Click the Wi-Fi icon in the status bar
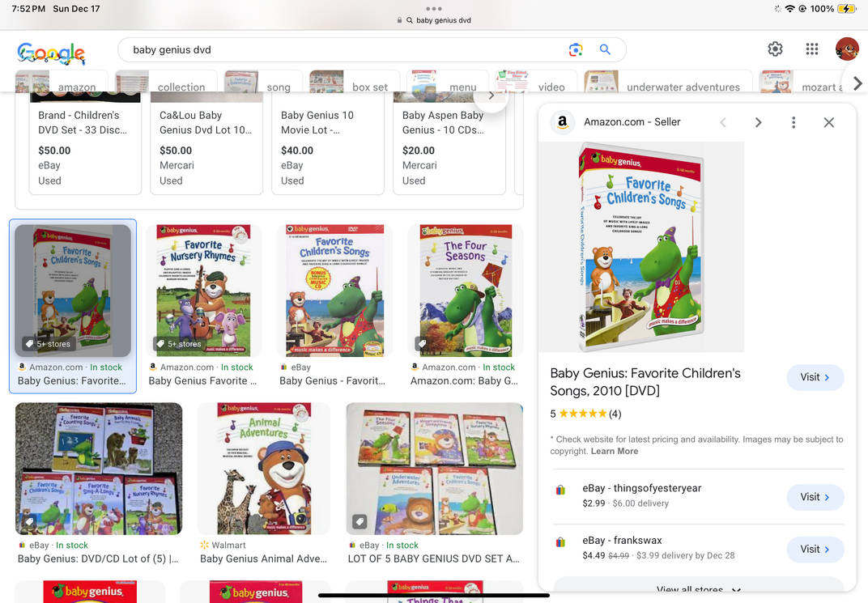 tap(792, 8)
